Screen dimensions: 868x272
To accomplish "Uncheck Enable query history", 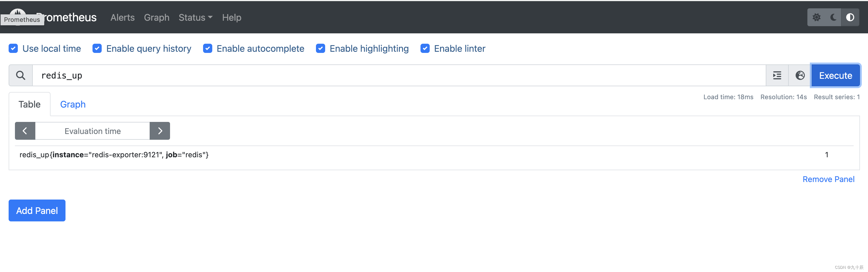I will pos(97,48).
